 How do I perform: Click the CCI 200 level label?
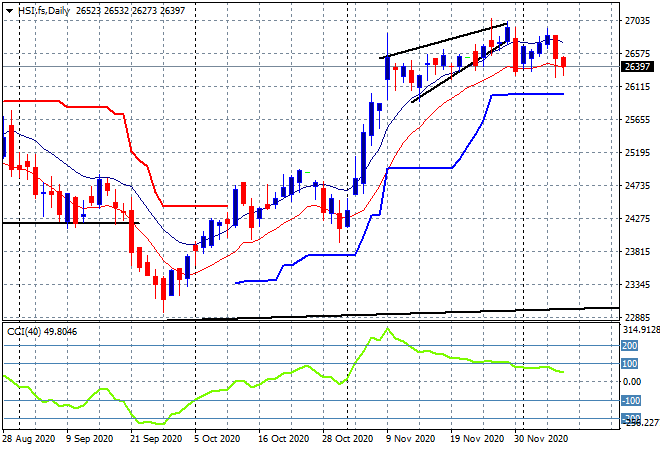630,346
